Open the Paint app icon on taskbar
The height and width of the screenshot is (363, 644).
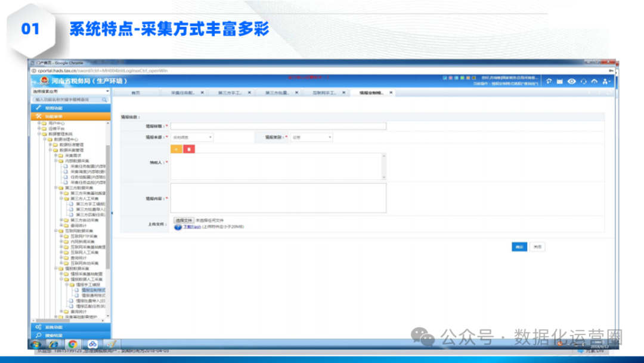coord(111,344)
